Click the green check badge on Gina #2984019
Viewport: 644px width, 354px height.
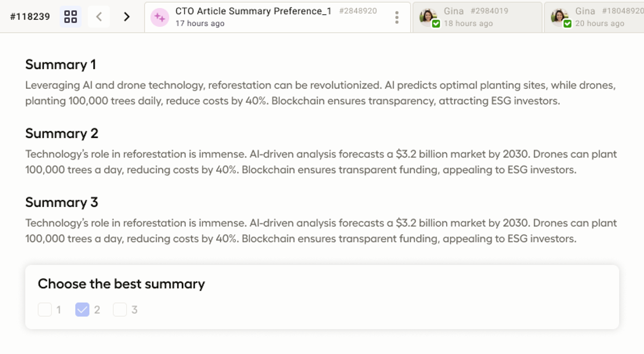436,24
